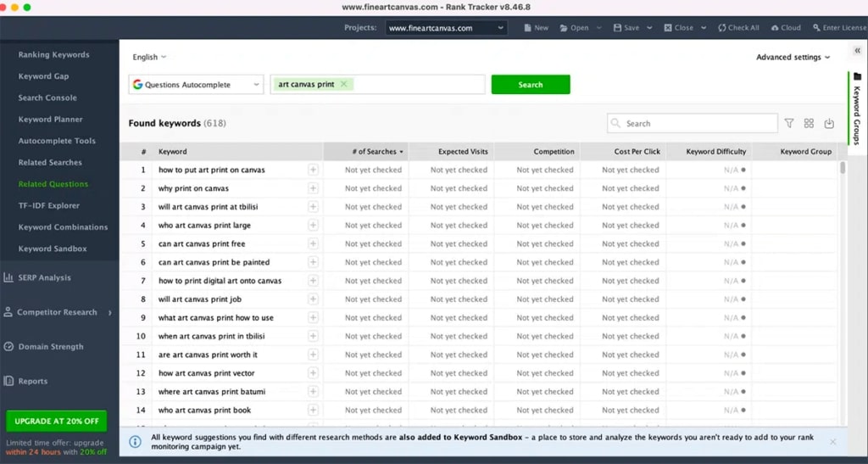Click UPGRADE AT 20% OFF button

(x=57, y=422)
